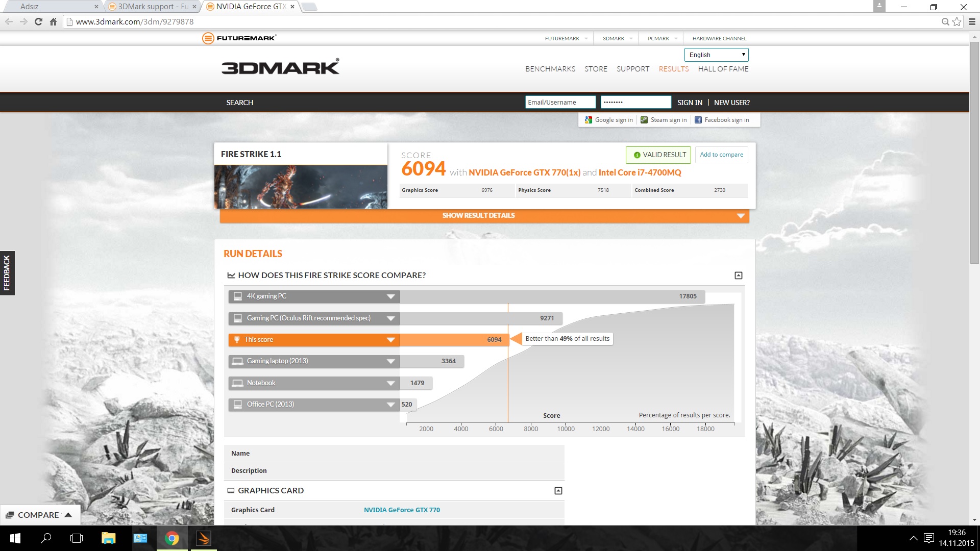
Task: Open the Support menu item
Action: [x=633, y=69]
